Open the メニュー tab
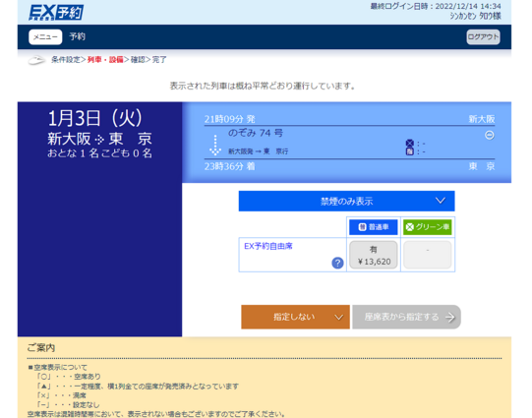The image size is (532, 418). [45, 37]
